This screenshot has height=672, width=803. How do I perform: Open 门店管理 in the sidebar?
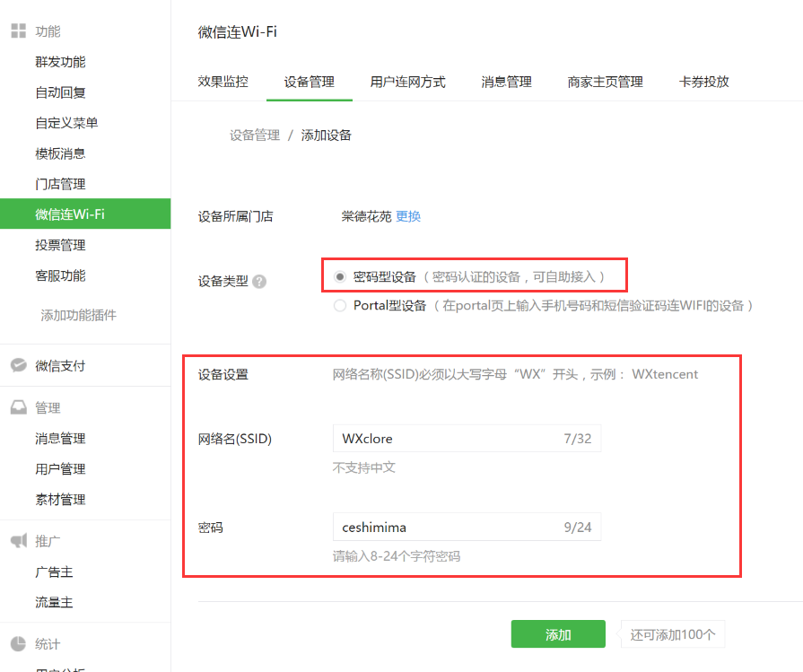click(60, 184)
